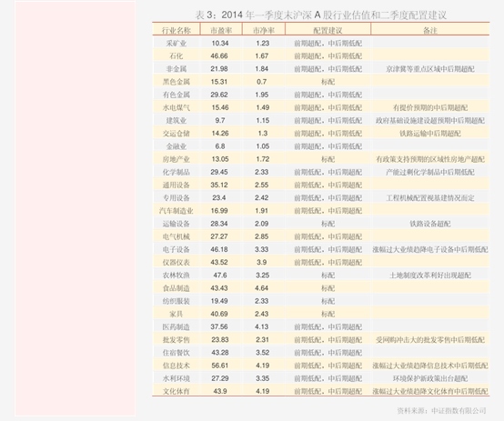Select the note '土地制度改革利好出现超配'
This screenshot has width=504, height=421.
[x=430, y=276]
